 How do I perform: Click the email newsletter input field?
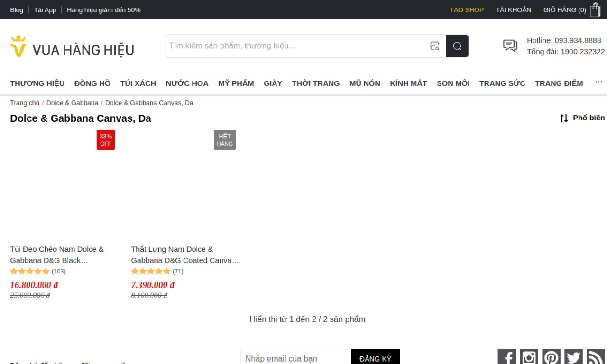(x=296, y=358)
